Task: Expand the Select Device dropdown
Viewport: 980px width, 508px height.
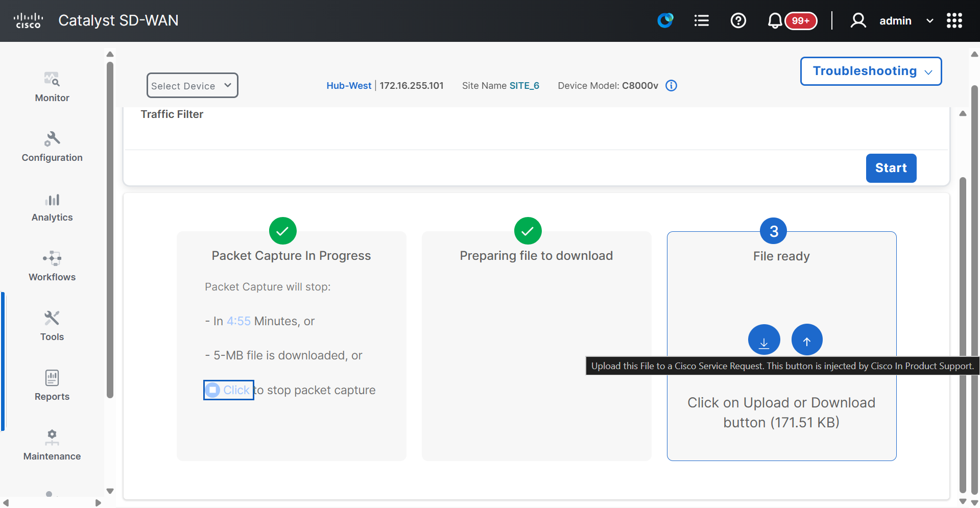Action: [x=192, y=85]
